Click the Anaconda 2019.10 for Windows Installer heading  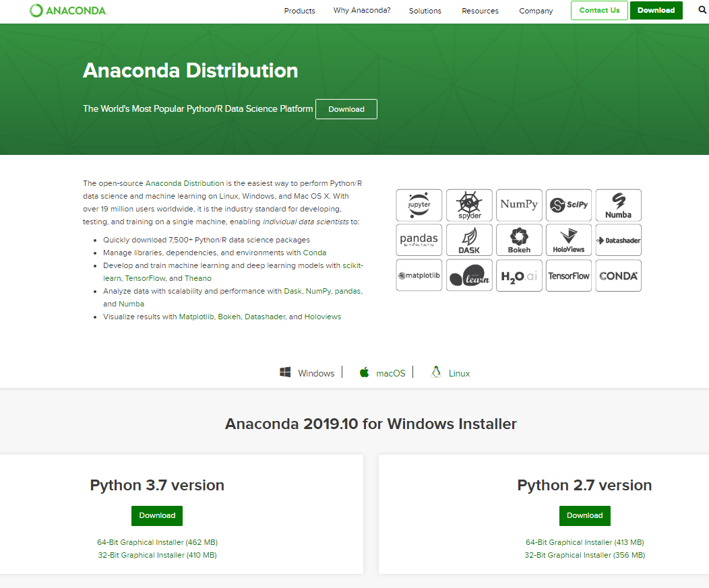pos(371,424)
